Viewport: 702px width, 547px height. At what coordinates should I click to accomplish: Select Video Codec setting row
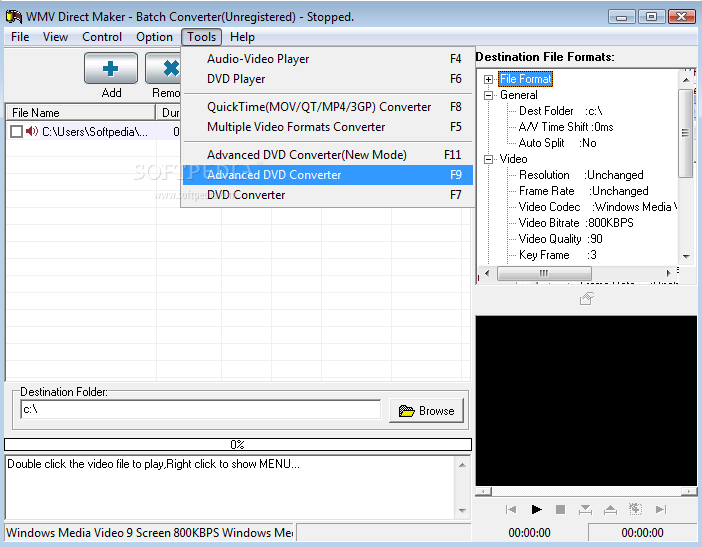(x=598, y=207)
